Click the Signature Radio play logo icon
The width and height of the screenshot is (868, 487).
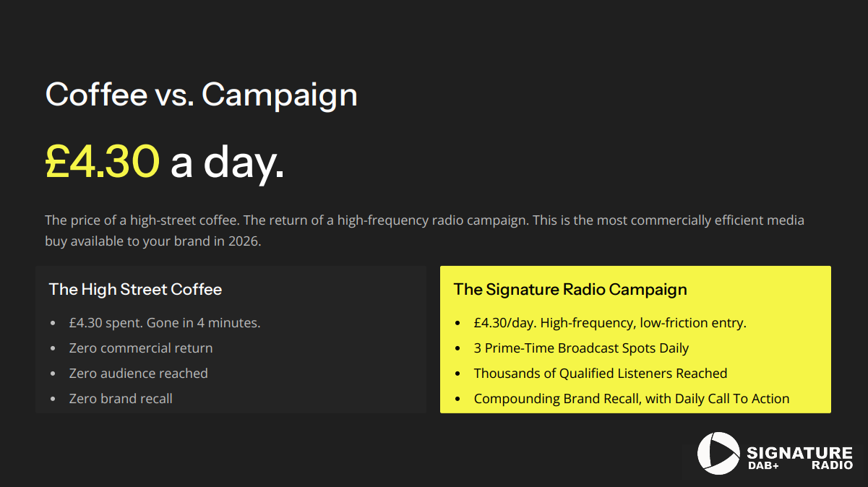click(x=718, y=454)
